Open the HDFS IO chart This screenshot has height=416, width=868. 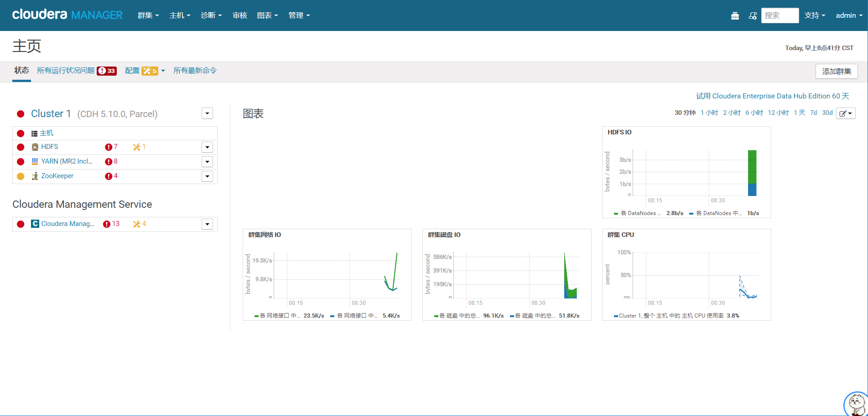tap(686, 172)
